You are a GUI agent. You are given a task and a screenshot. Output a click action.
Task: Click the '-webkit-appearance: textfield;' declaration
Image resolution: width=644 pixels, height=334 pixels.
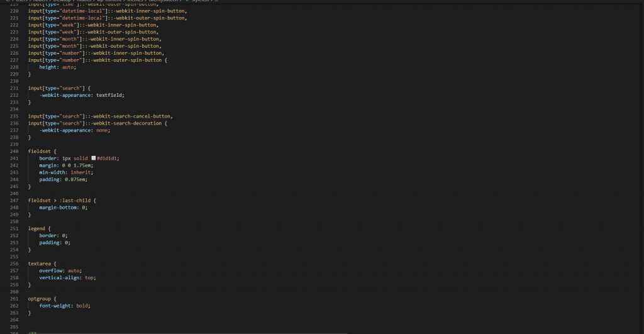coord(82,95)
